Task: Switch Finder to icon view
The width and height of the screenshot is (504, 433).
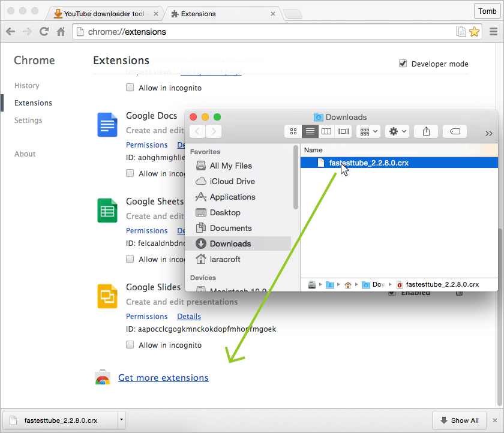Action: tap(293, 131)
